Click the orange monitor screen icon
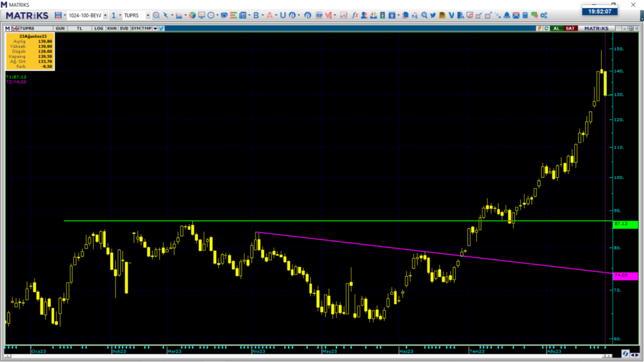 pos(201,15)
